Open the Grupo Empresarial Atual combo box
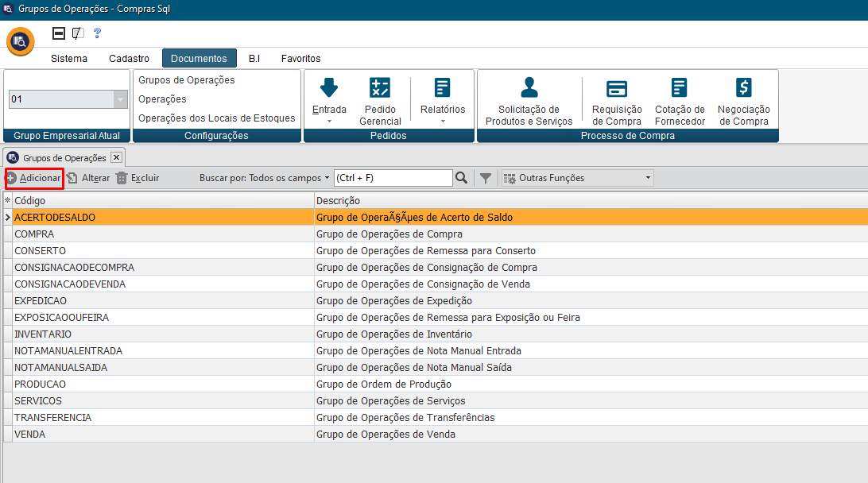The image size is (868, 483). coord(120,99)
